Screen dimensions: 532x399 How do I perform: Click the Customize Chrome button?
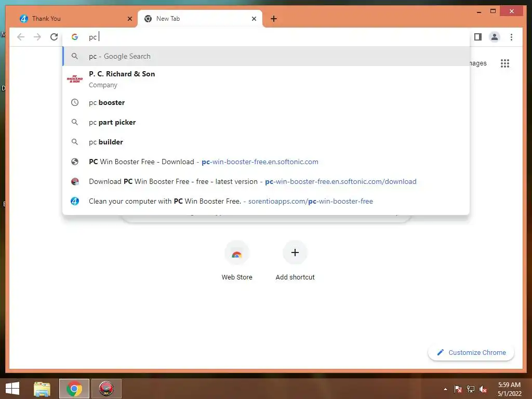point(471,353)
